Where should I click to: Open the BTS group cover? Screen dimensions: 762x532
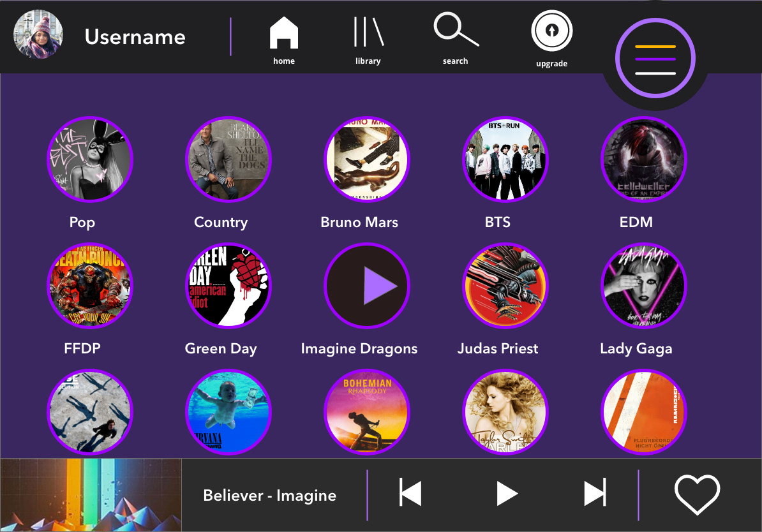click(505, 159)
